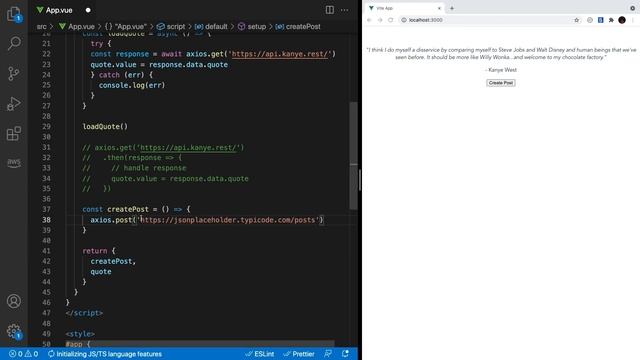
Task: Select the Vite App browser tab
Action: tap(404, 8)
